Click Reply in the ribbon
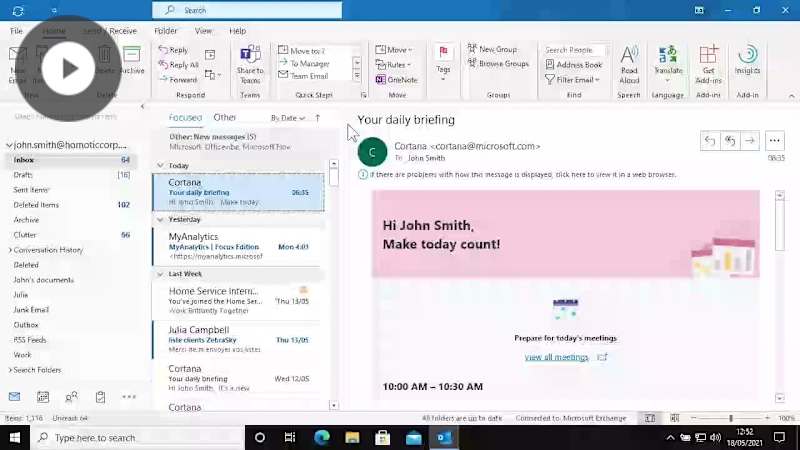This screenshot has height=450, width=800. pos(173,50)
